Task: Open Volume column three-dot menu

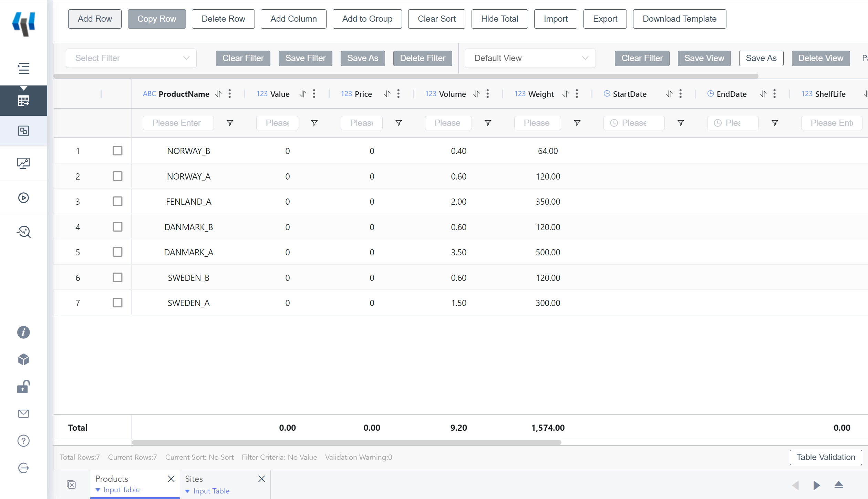Action: click(488, 94)
